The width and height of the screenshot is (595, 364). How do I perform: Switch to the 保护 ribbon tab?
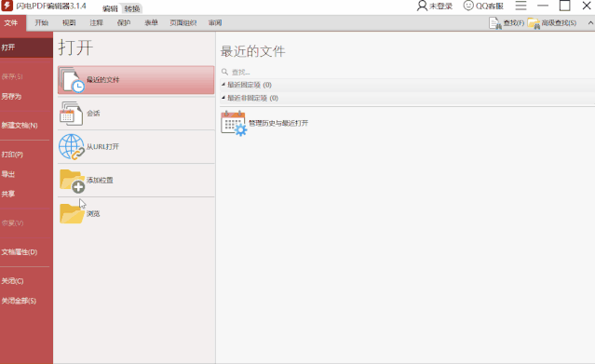[123, 22]
